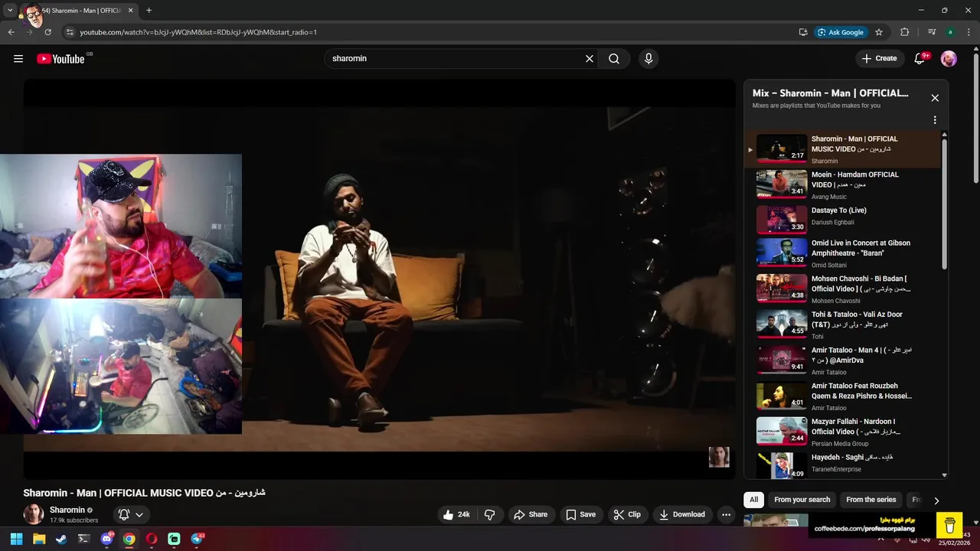Play Moein - Hamdam from the mix
Image resolution: width=980 pixels, height=551 pixels.
click(842, 185)
